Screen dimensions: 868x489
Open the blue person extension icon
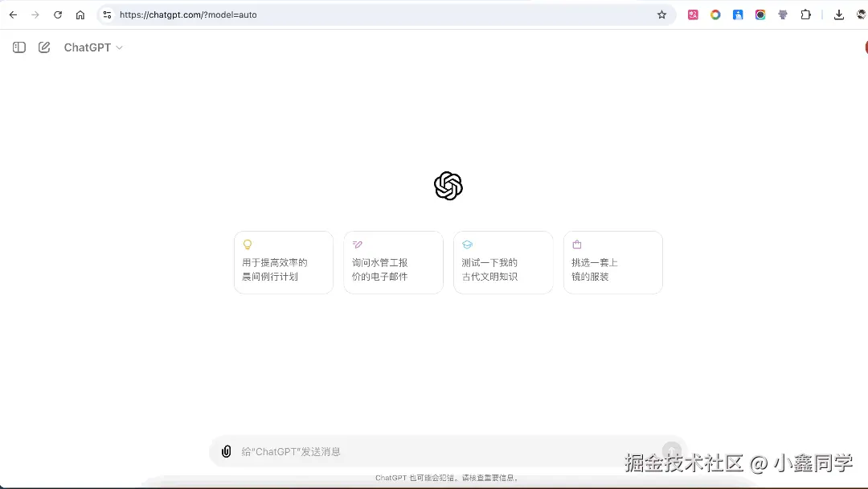coord(738,15)
